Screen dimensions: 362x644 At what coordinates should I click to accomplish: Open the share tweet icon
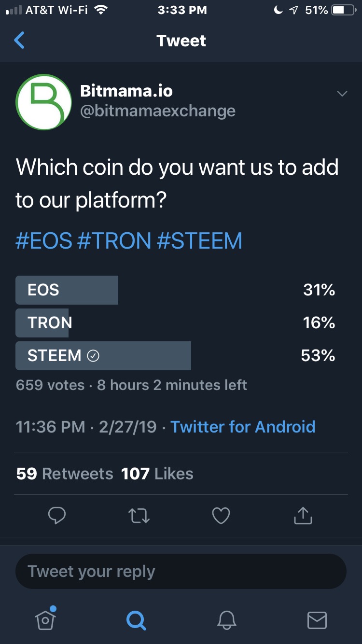click(x=303, y=516)
